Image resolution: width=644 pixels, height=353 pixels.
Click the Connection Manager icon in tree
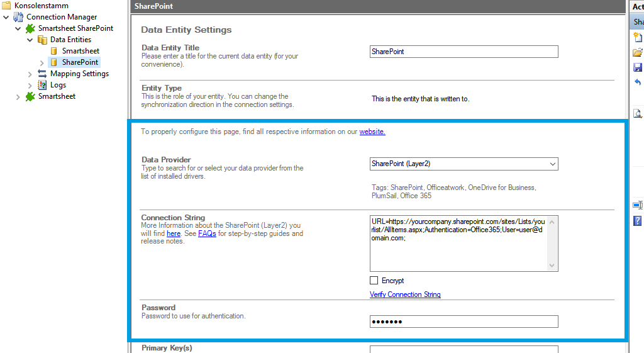[18, 17]
